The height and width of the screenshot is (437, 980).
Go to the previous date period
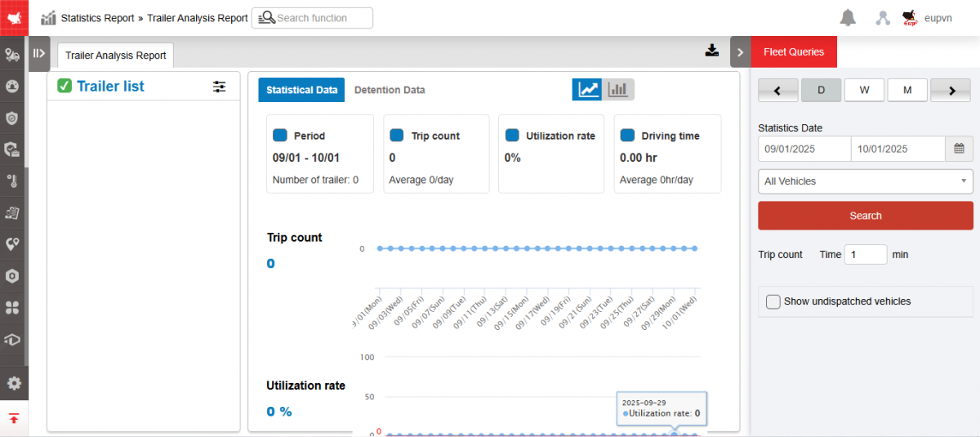[x=777, y=91]
